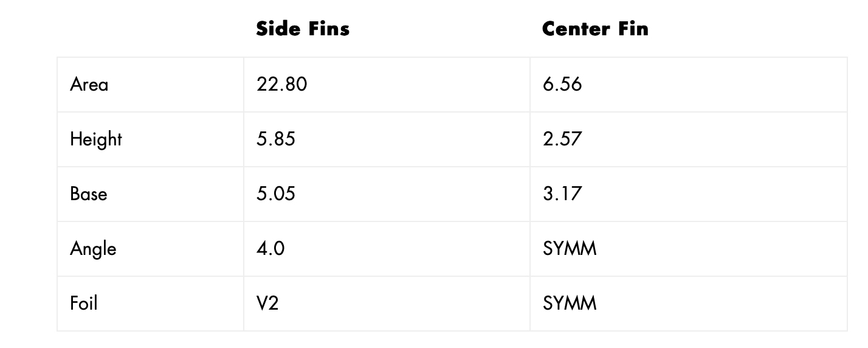Click SYMM in the Foil row
The width and height of the screenshot is (868, 348).
(570, 303)
